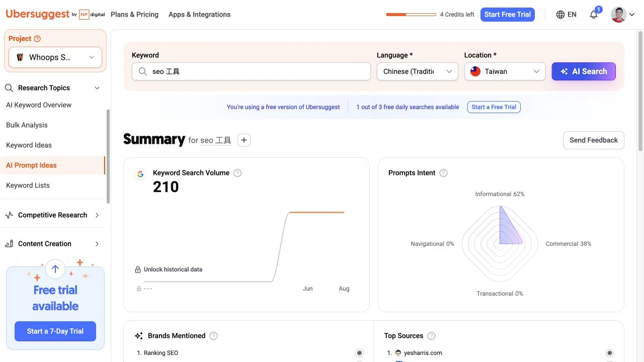Click the Transactional 0% label

click(x=500, y=294)
